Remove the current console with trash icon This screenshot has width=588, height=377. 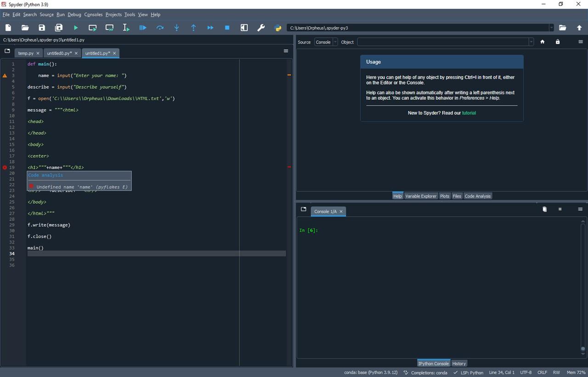coord(544,209)
